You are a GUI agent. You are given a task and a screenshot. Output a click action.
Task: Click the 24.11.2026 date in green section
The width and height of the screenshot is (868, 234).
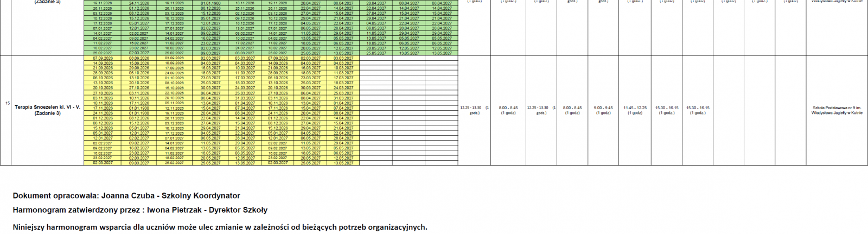tap(139, 3)
